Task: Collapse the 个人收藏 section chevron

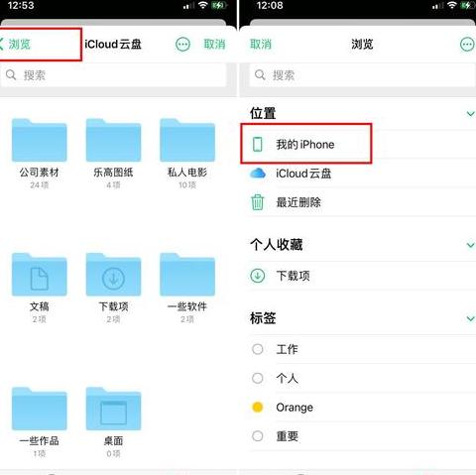Action: [470, 245]
